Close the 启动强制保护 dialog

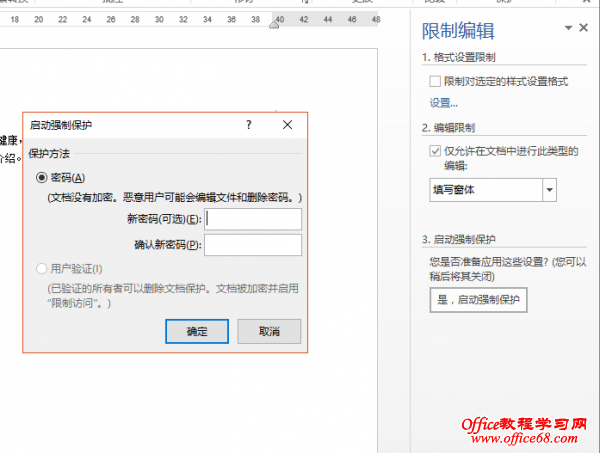[x=287, y=125]
